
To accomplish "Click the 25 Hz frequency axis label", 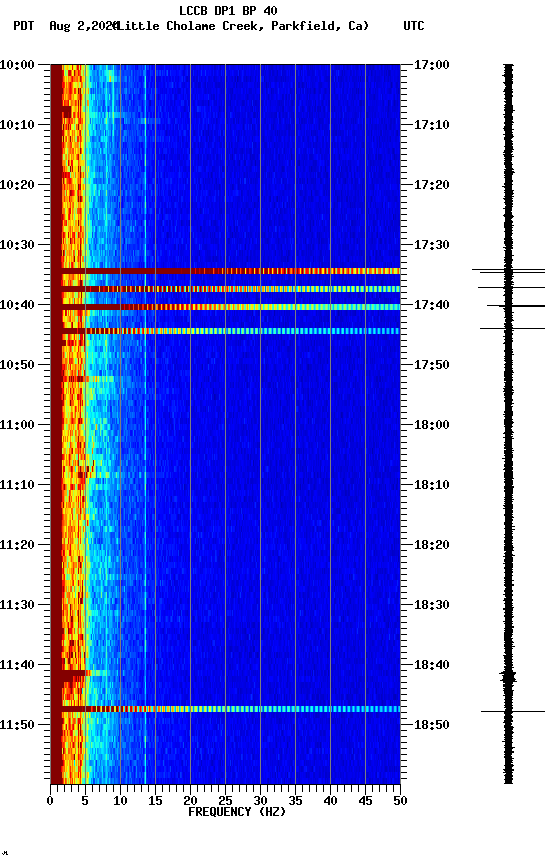I will pyautogui.click(x=225, y=801).
